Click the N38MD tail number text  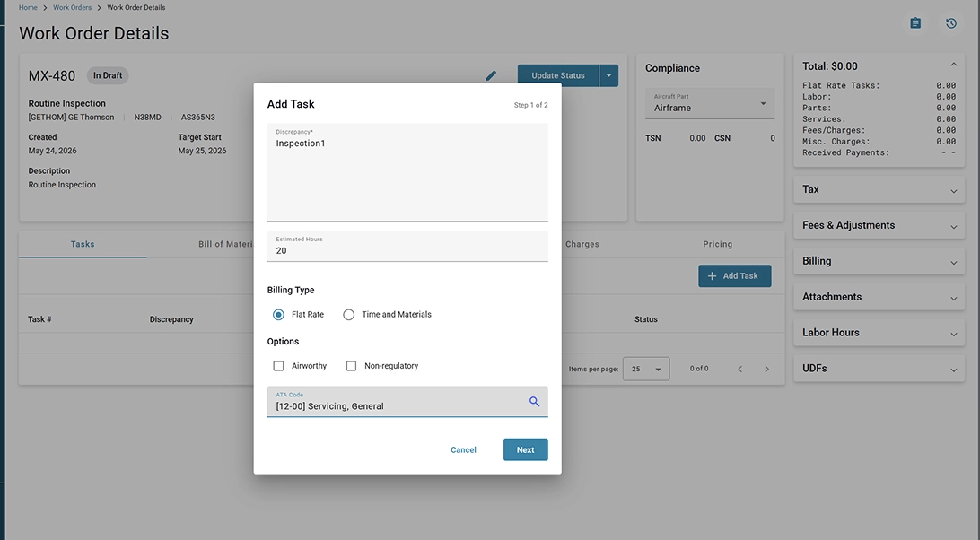pos(147,118)
